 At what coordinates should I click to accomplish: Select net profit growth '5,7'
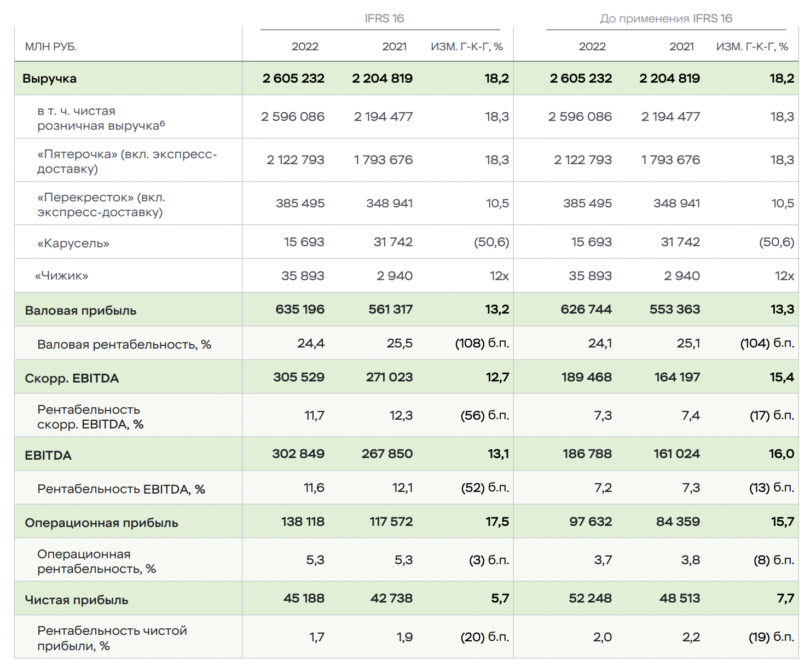click(x=500, y=598)
